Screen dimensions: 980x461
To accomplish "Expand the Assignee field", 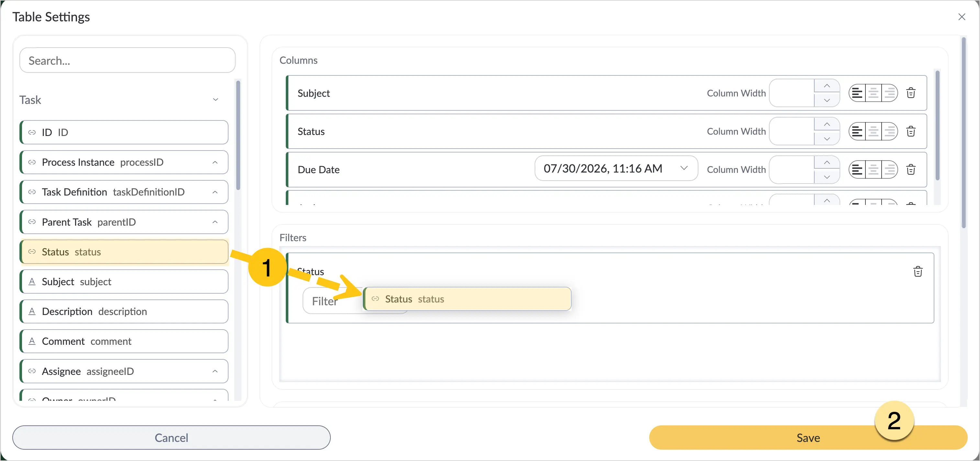I will 215,371.
